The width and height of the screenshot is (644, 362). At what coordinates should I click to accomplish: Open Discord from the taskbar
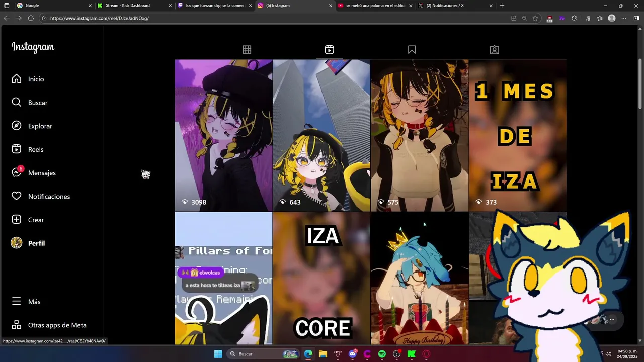(353, 354)
